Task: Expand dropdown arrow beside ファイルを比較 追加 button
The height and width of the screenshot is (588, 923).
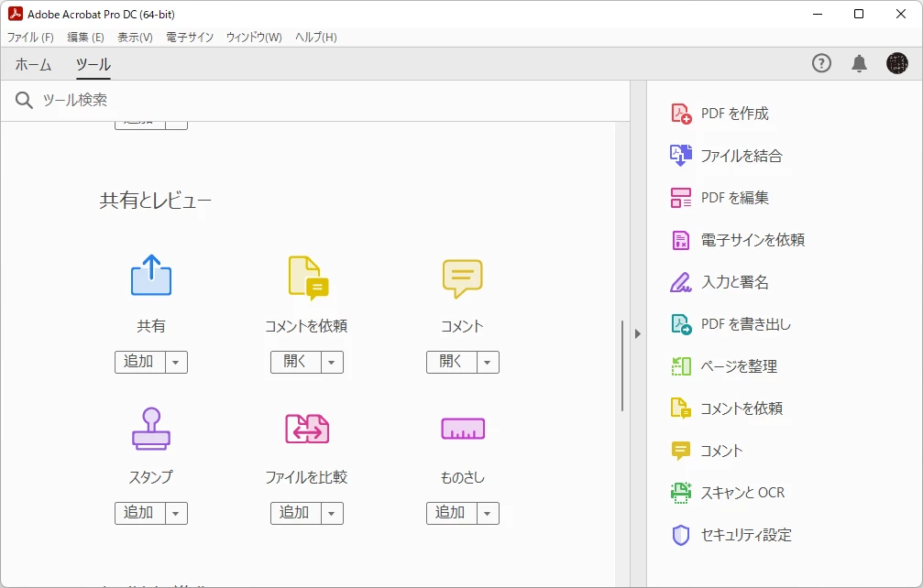Action: pyautogui.click(x=332, y=513)
